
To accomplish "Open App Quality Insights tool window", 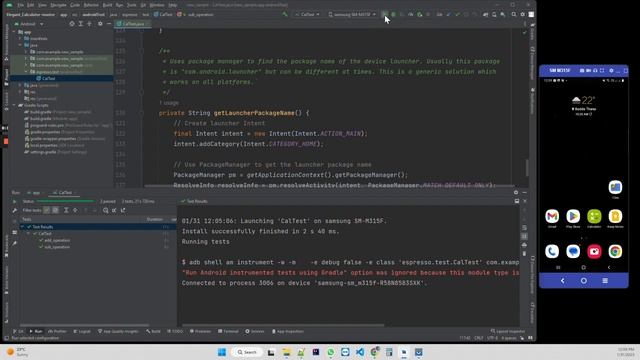I will click(x=118, y=331).
